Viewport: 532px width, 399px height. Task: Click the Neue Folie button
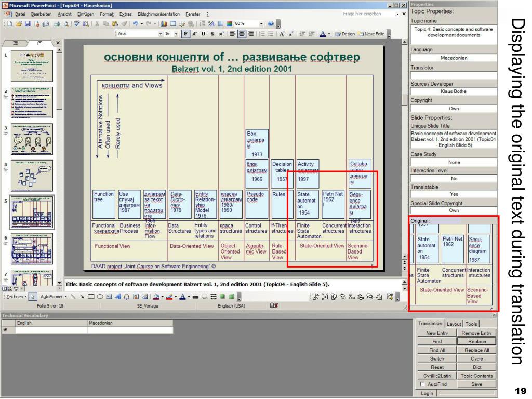click(371, 34)
